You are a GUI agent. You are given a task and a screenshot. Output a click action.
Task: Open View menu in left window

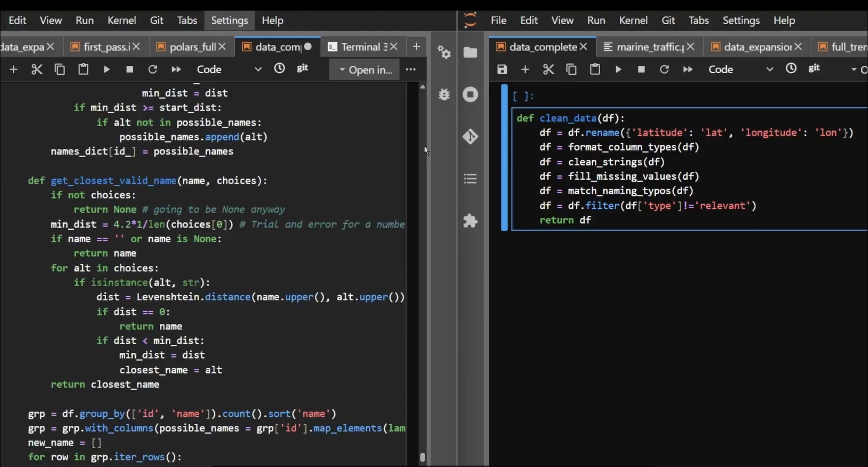[51, 21]
